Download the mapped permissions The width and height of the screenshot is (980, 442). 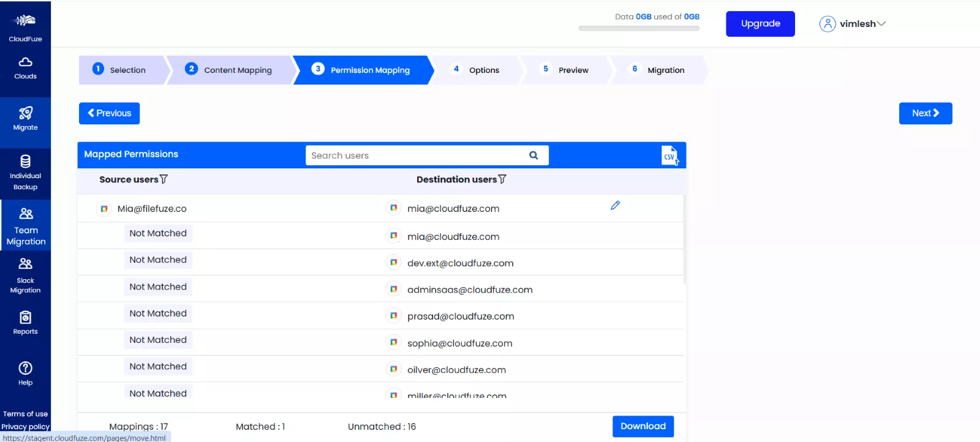point(643,426)
